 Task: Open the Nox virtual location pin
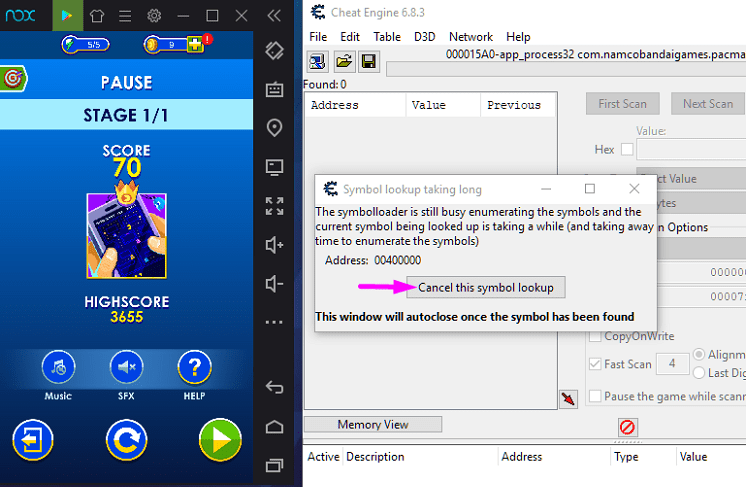[x=275, y=128]
